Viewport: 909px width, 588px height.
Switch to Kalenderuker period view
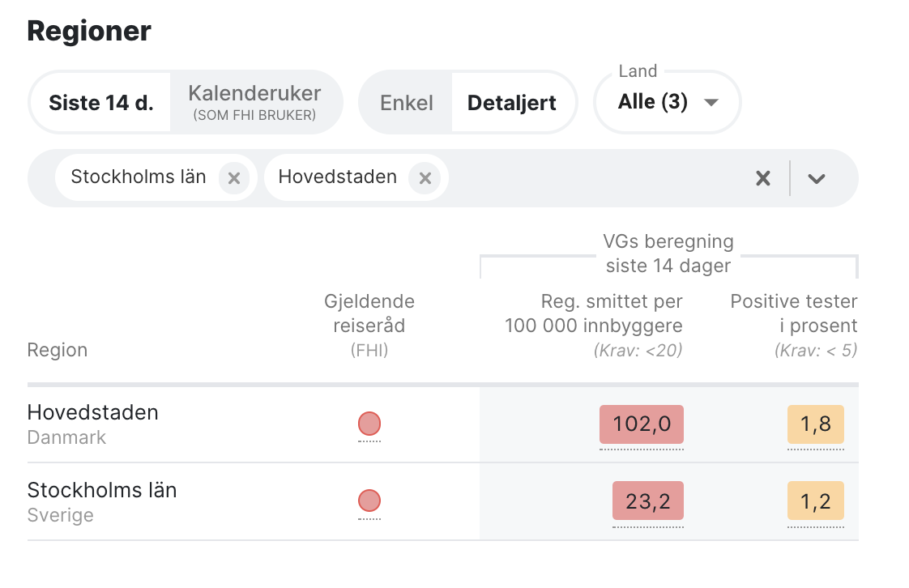pyautogui.click(x=254, y=103)
